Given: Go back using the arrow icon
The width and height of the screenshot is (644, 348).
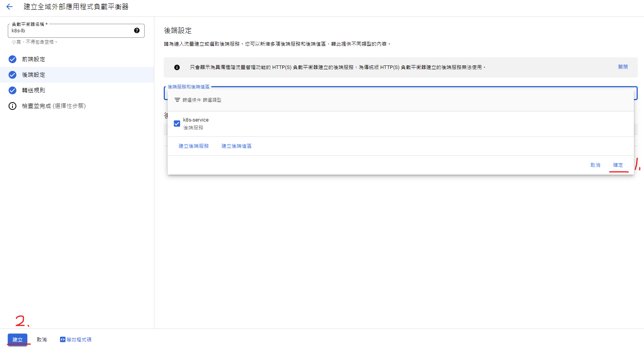Looking at the screenshot, I should point(9,7).
